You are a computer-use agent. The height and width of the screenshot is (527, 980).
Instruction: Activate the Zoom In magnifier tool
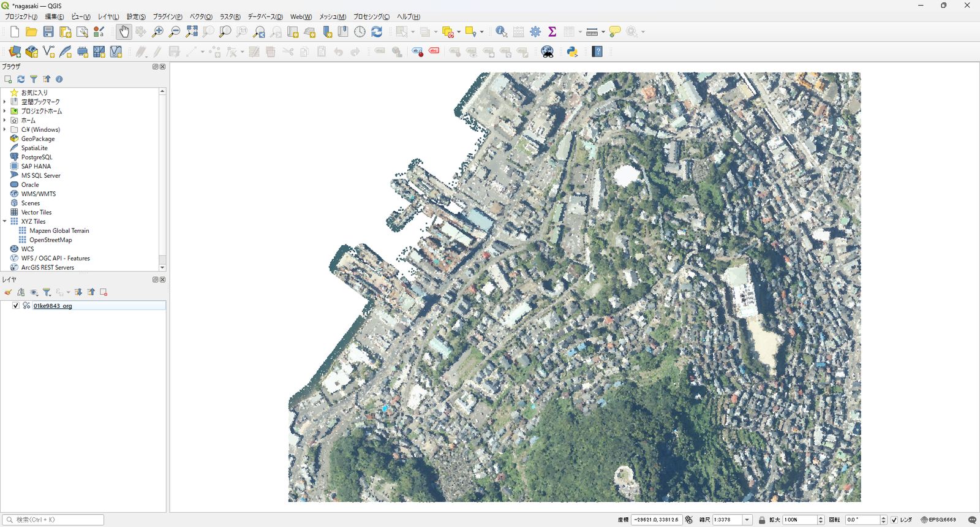(157, 32)
